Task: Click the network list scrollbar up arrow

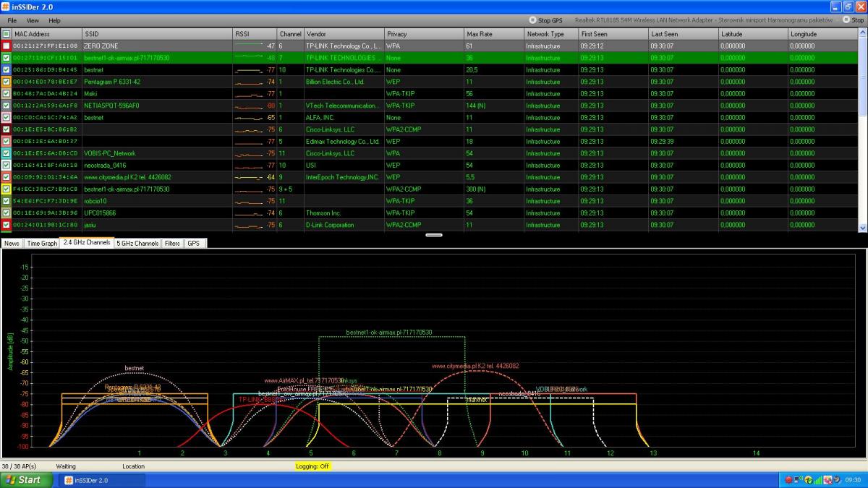Action: pyautogui.click(x=862, y=34)
